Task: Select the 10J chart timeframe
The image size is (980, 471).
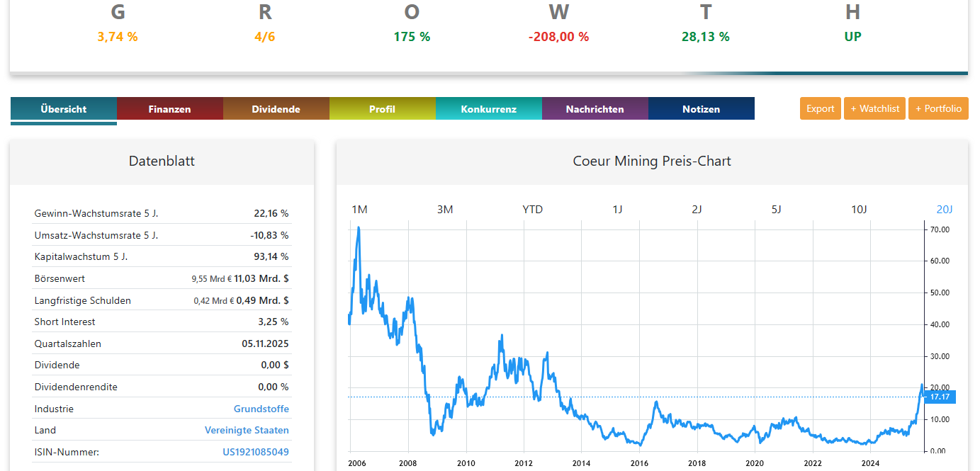Action: click(x=859, y=209)
